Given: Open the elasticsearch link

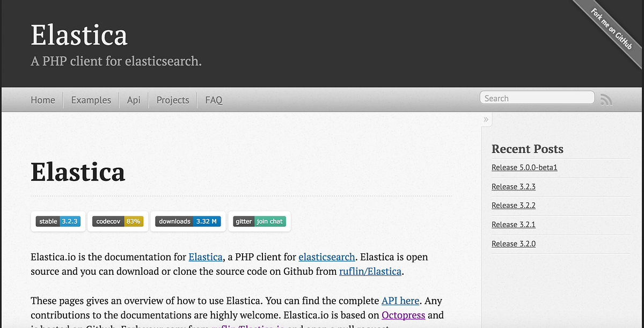Looking at the screenshot, I should click(x=326, y=257).
